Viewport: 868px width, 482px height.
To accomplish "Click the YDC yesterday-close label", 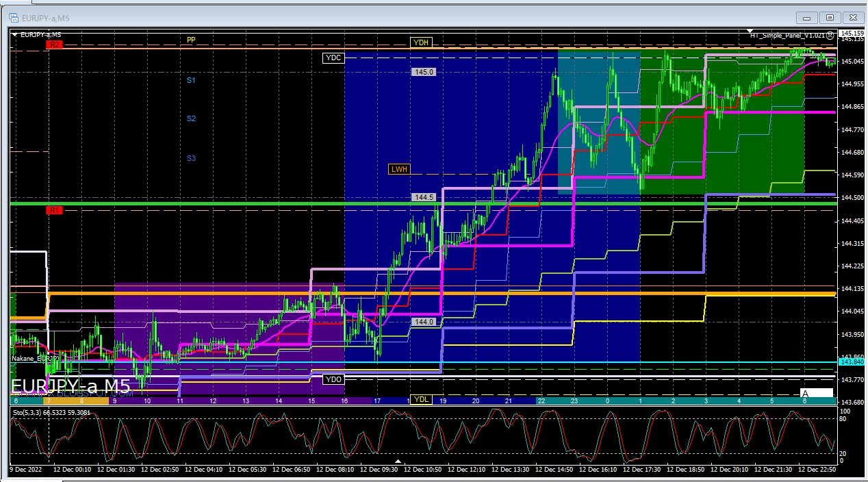I will (333, 58).
